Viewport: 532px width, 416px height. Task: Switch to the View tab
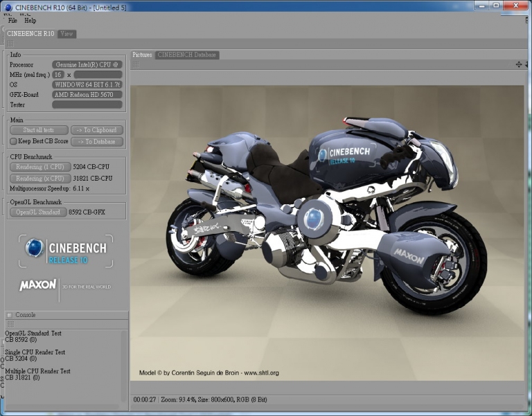(x=66, y=34)
